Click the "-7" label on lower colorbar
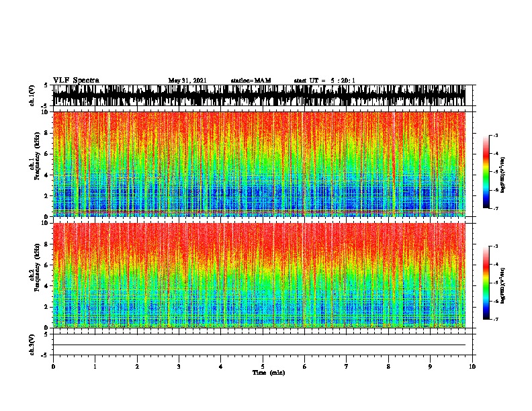This screenshot has width=532, height=411. 495,319
